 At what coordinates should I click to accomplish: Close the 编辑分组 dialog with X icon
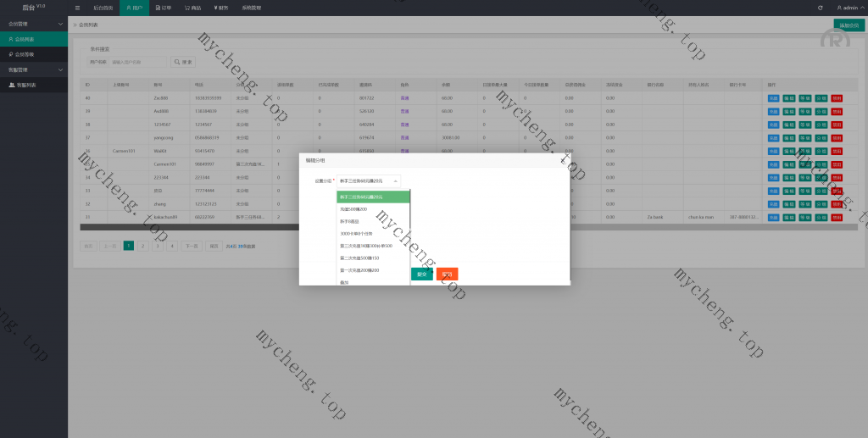click(x=561, y=159)
